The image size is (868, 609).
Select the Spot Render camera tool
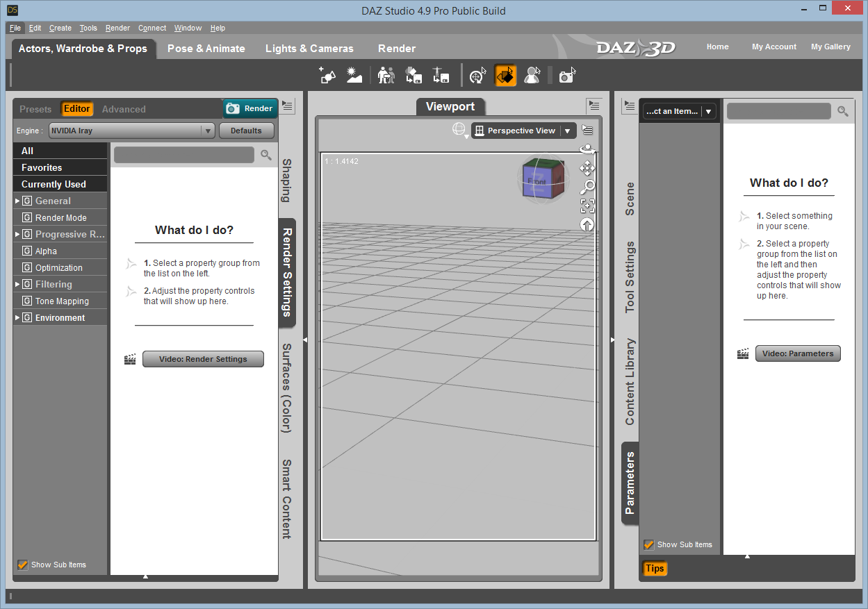click(568, 75)
